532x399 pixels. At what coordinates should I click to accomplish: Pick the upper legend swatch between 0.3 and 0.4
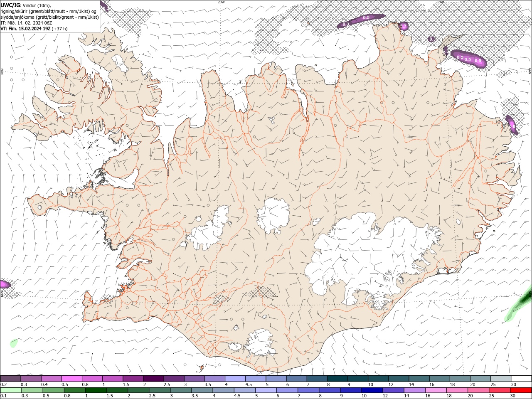(31, 378)
